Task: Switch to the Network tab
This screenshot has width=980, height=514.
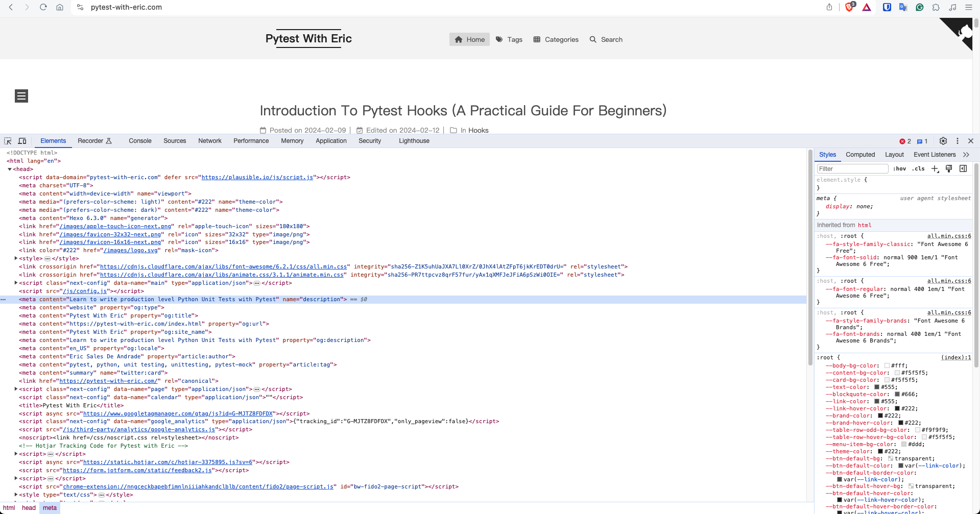Action: tap(209, 141)
